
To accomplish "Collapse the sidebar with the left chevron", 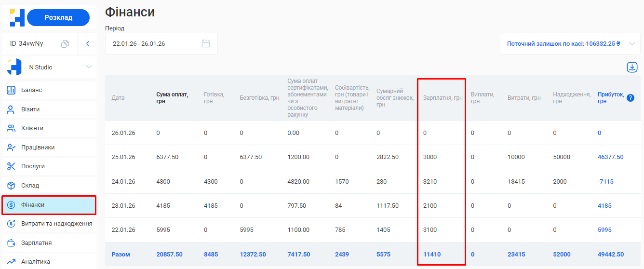I will tap(88, 44).
